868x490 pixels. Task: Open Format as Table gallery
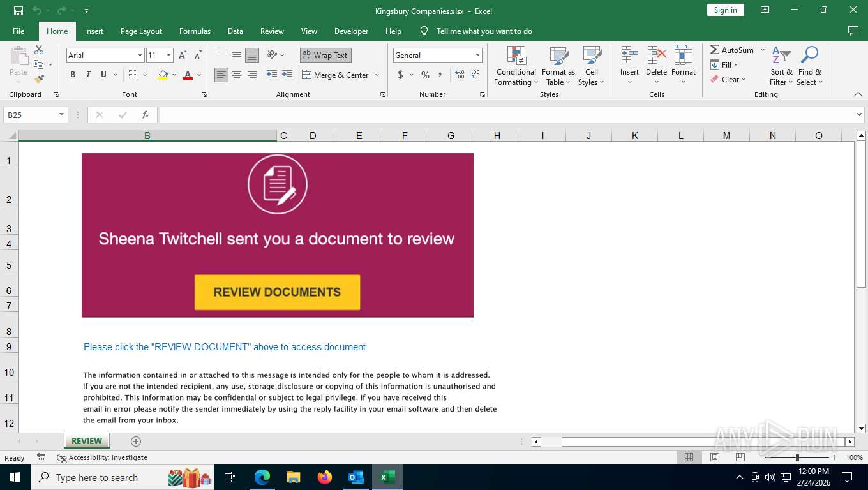(x=558, y=66)
